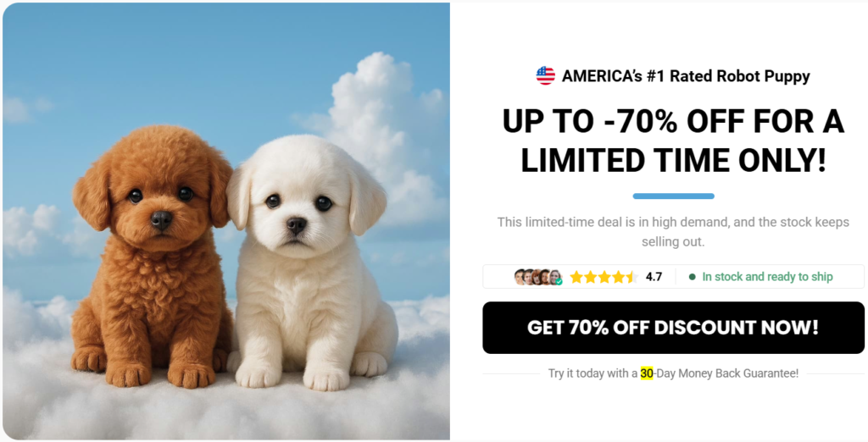Click the high demand description paragraph

(673, 232)
